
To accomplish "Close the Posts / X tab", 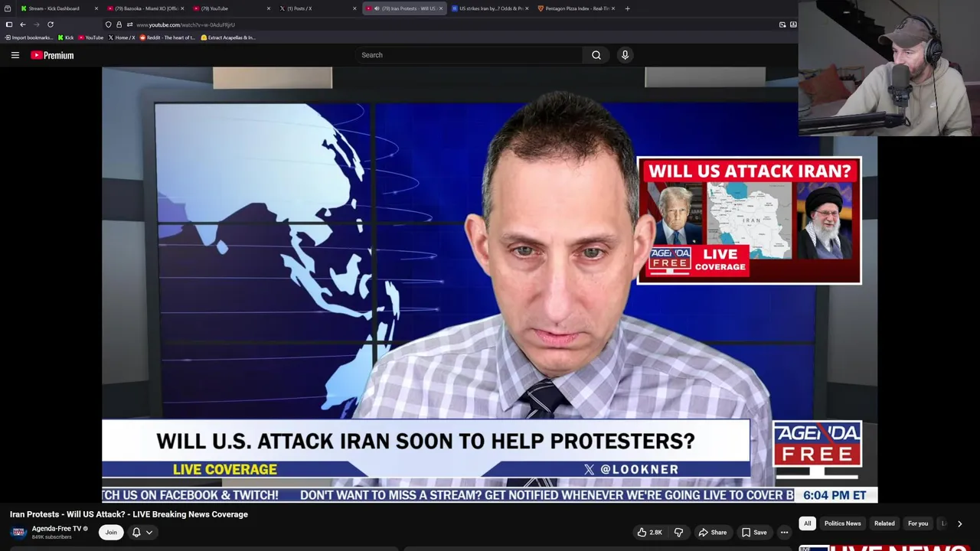I will click(354, 8).
